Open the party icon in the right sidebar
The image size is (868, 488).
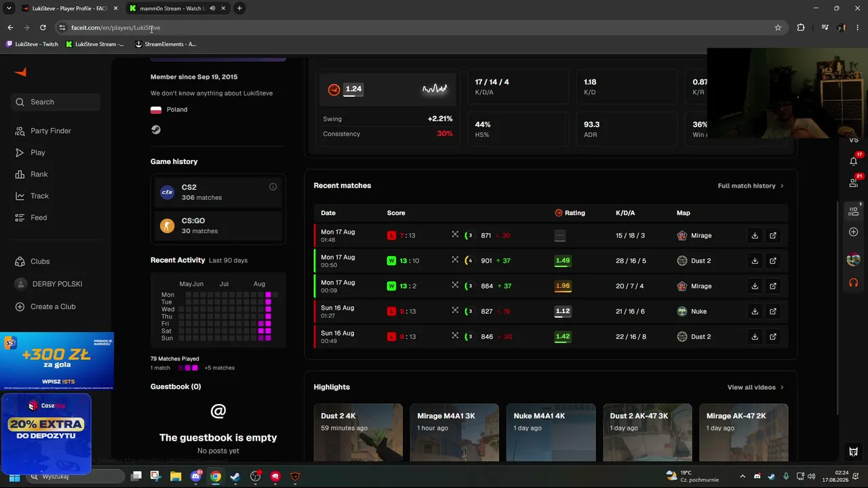[853, 211]
